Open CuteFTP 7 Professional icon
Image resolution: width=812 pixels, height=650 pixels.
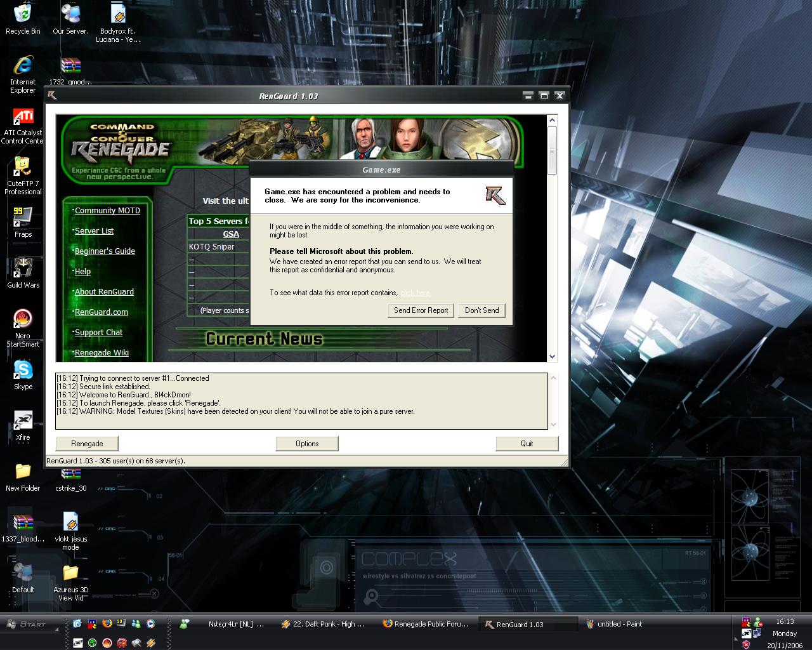tap(23, 168)
